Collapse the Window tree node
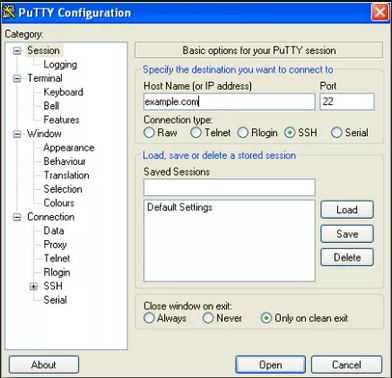 17,134
